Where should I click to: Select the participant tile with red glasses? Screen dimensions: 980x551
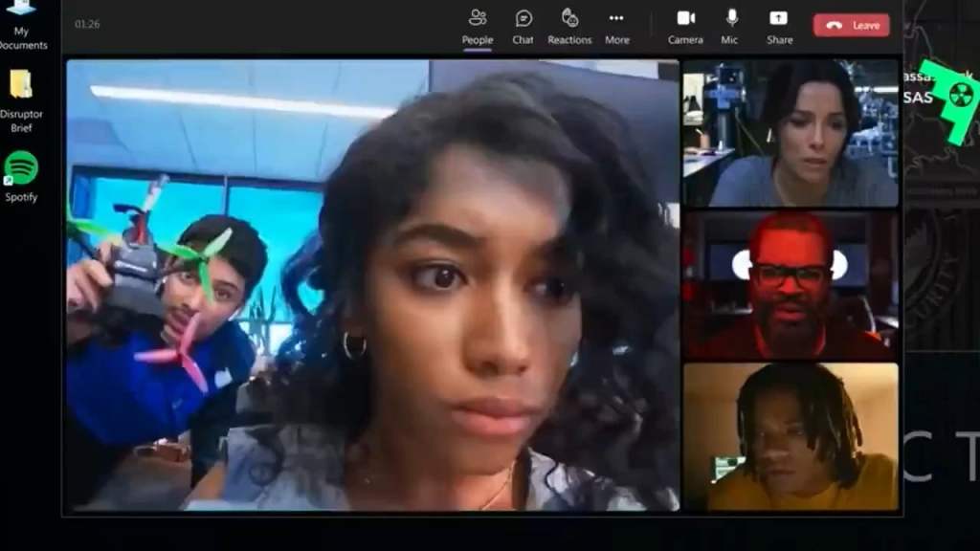point(791,284)
